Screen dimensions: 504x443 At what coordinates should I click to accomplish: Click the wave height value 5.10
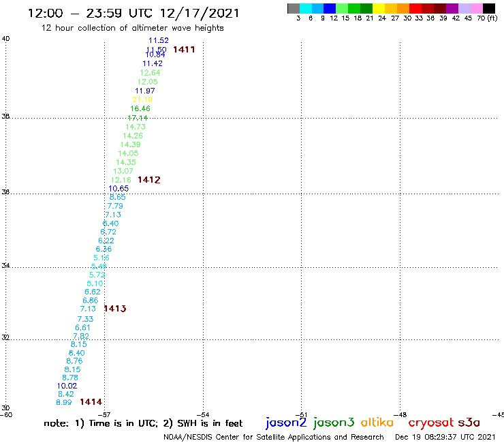(x=95, y=284)
